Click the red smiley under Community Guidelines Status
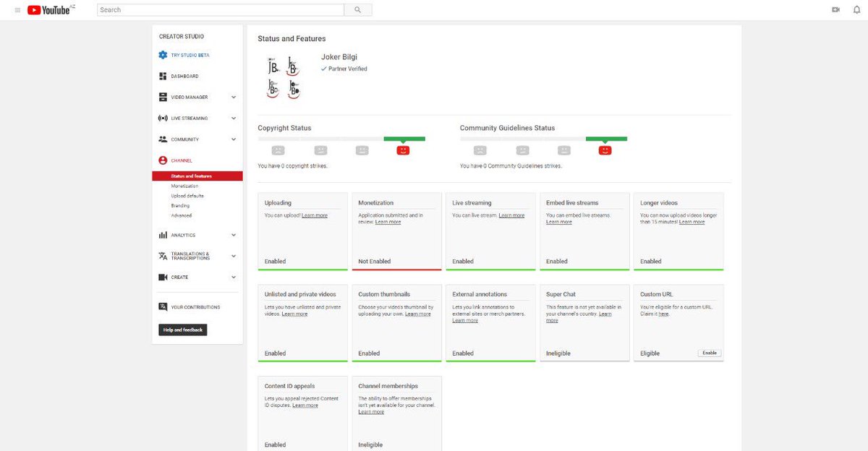The image size is (868, 451). [x=605, y=150]
